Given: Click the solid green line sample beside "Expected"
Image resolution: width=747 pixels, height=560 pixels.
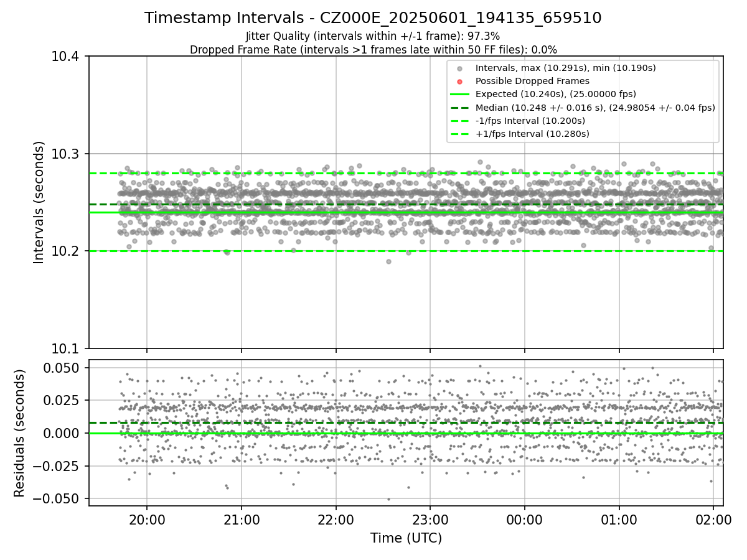Looking at the screenshot, I should point(459,95).
